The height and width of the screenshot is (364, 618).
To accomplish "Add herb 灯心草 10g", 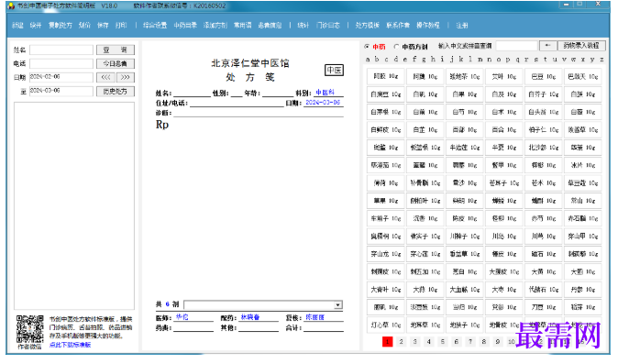I will click(x=386, y=325).
